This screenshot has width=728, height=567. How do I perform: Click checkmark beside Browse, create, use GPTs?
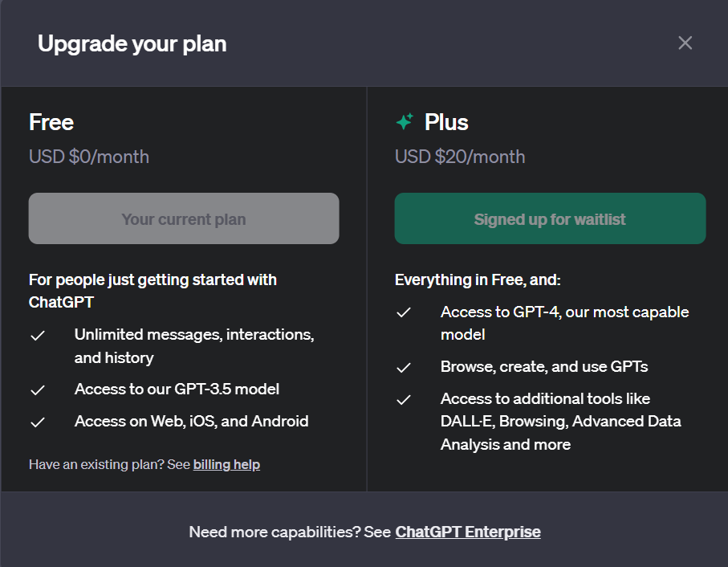[404, 368]
